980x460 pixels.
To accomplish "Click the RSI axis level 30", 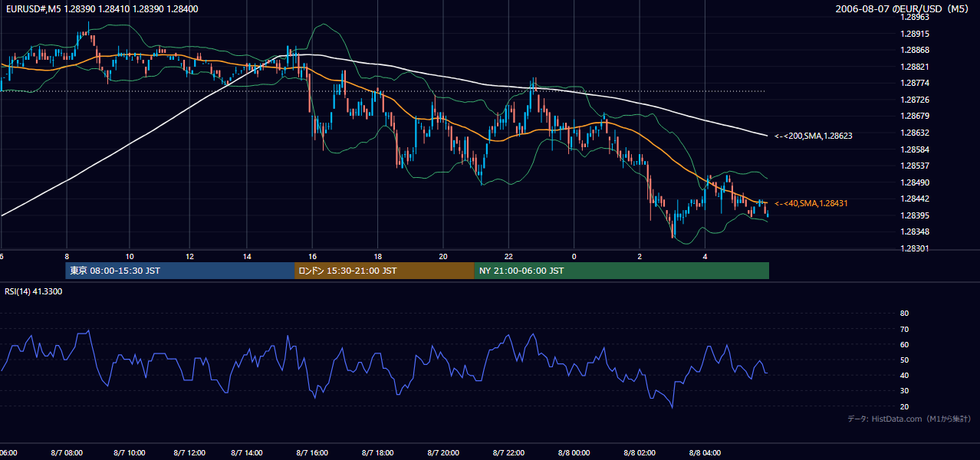I will tap(904, 391).
